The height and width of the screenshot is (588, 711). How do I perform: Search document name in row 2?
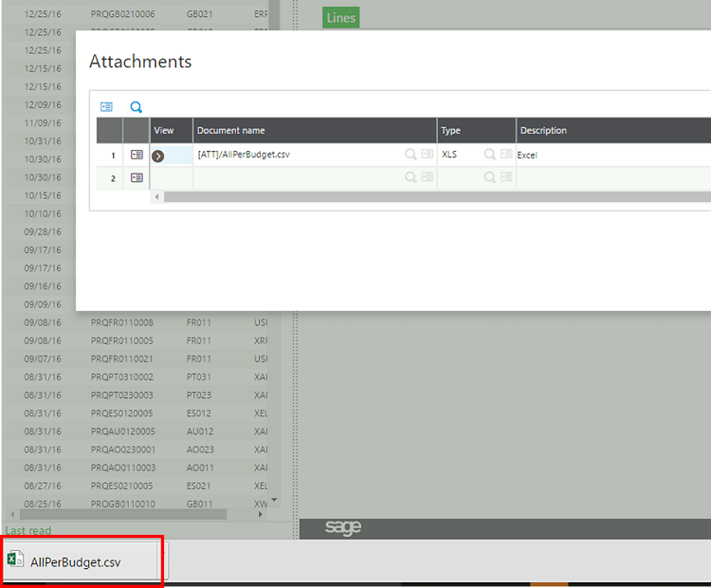tap(410, 177)
